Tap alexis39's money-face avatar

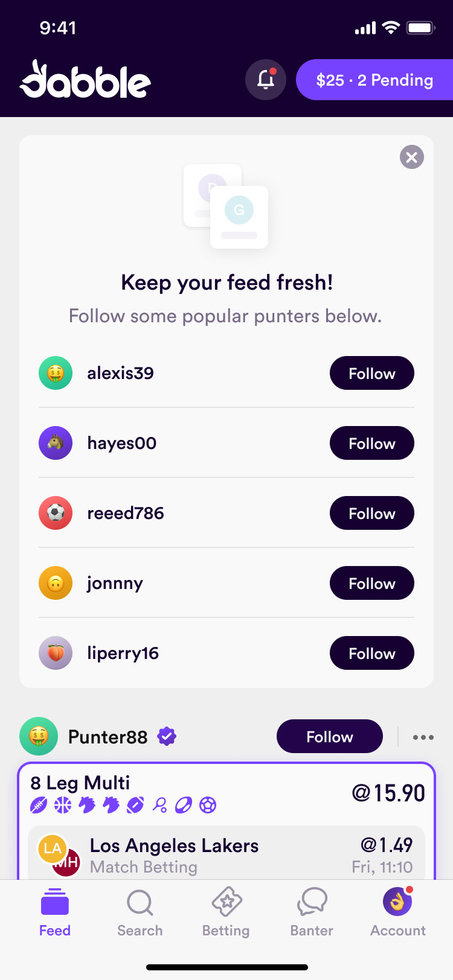click(56, 373)
